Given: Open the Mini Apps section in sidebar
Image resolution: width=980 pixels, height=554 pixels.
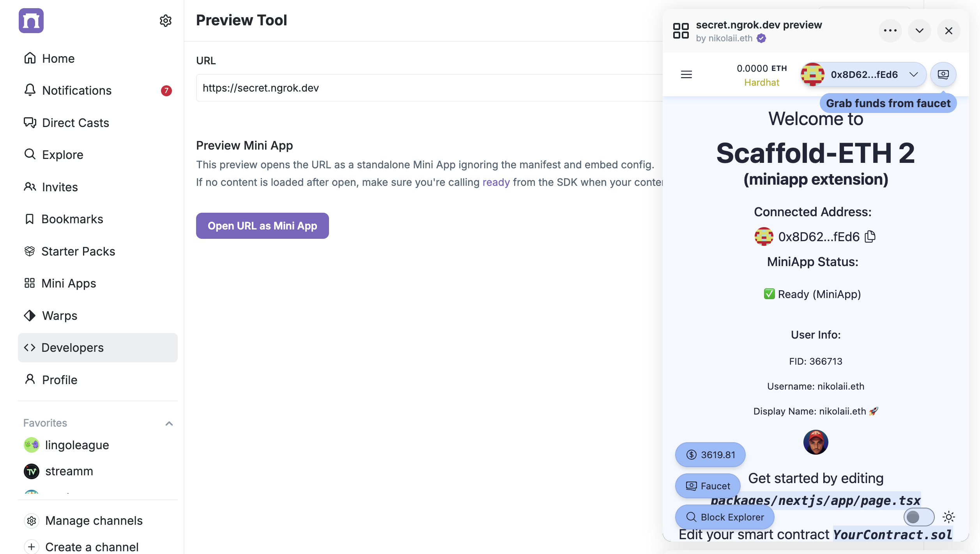Looking at the screenshot, I should pos(68,283).
